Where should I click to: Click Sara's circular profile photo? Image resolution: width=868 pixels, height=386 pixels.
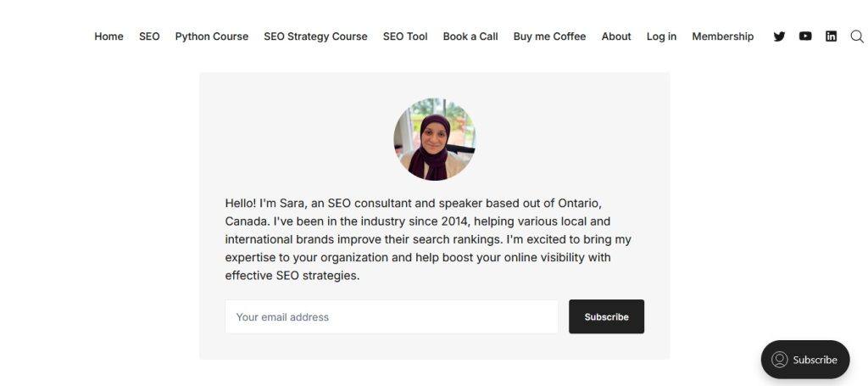[434, 139]
